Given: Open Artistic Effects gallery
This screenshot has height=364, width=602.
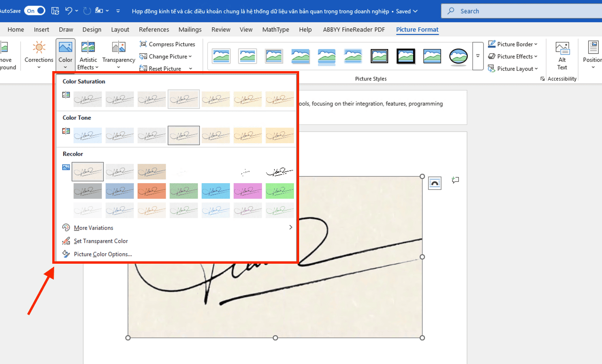Looking at the screenshot, I should coord(88,54).
